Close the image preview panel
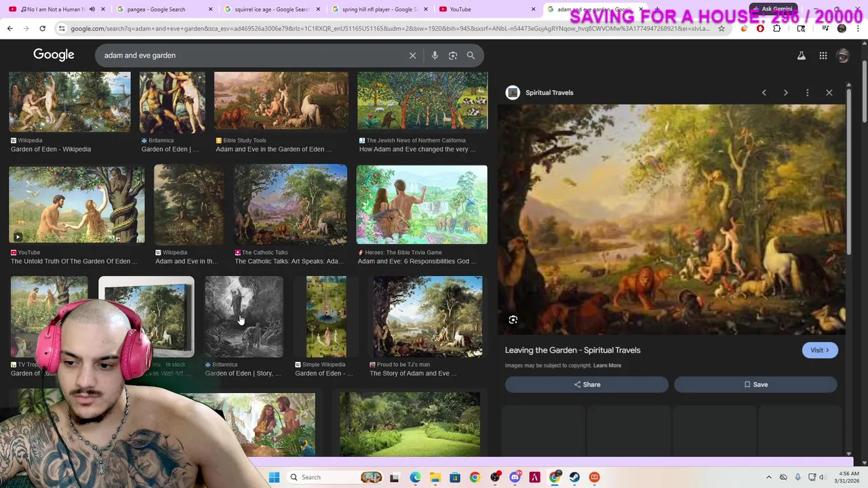This screenshot has height=488, width=868. click(x=829, y=93)
